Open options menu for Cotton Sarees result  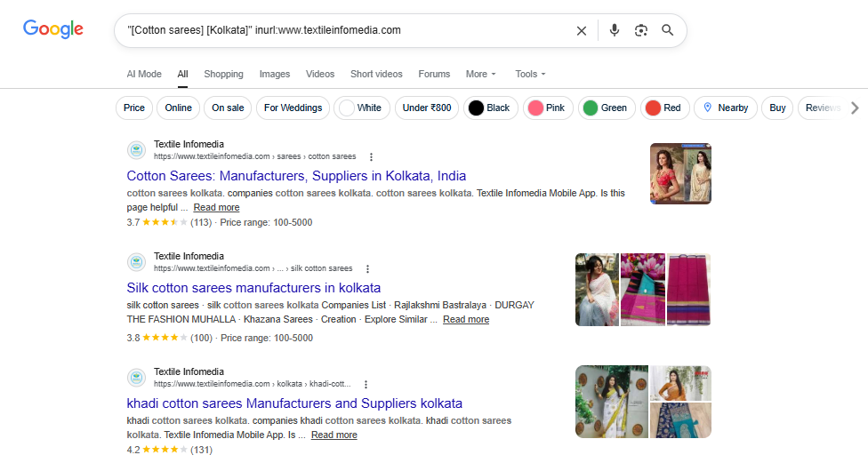(371, 156)
